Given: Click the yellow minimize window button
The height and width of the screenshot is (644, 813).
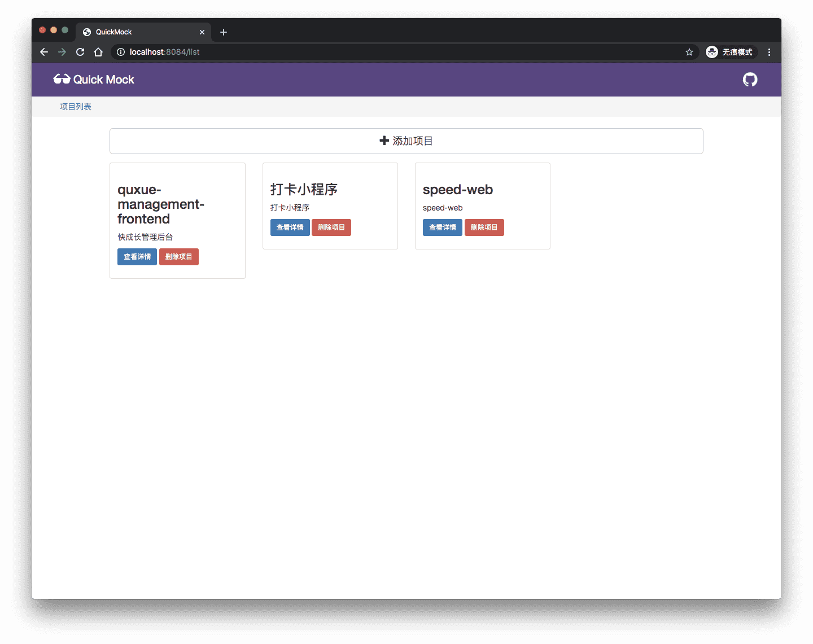Looking at the screenshot, I should click(54, 30).
